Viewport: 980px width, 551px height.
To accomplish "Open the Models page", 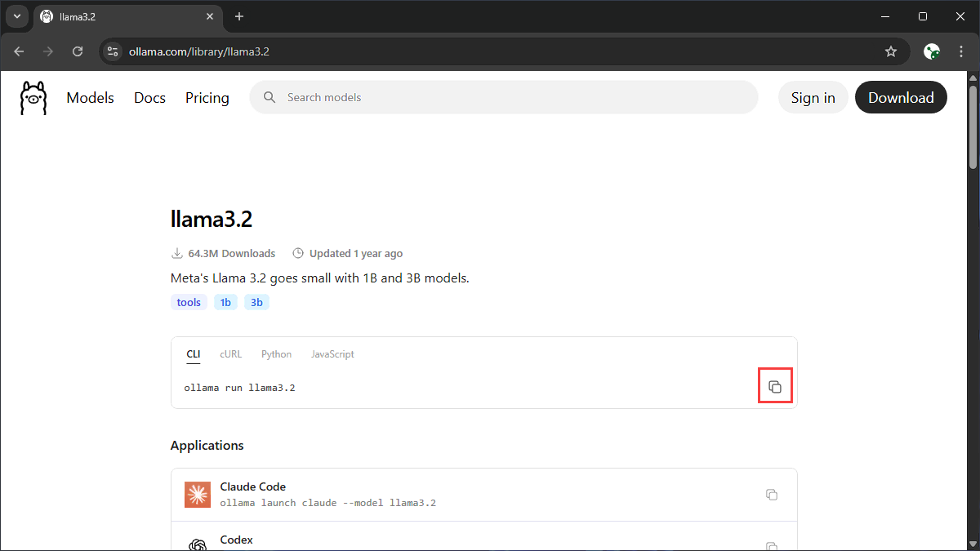I will coord(91,98).
